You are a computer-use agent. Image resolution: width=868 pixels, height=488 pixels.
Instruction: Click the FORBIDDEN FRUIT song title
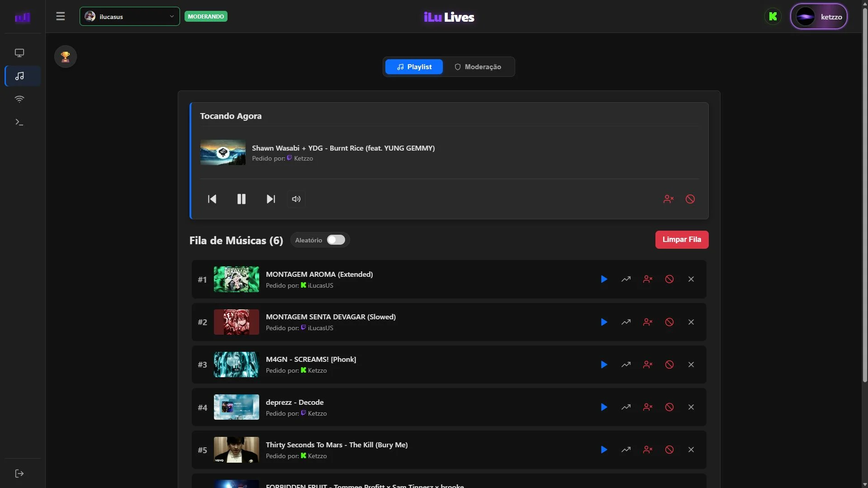[365, 485]
